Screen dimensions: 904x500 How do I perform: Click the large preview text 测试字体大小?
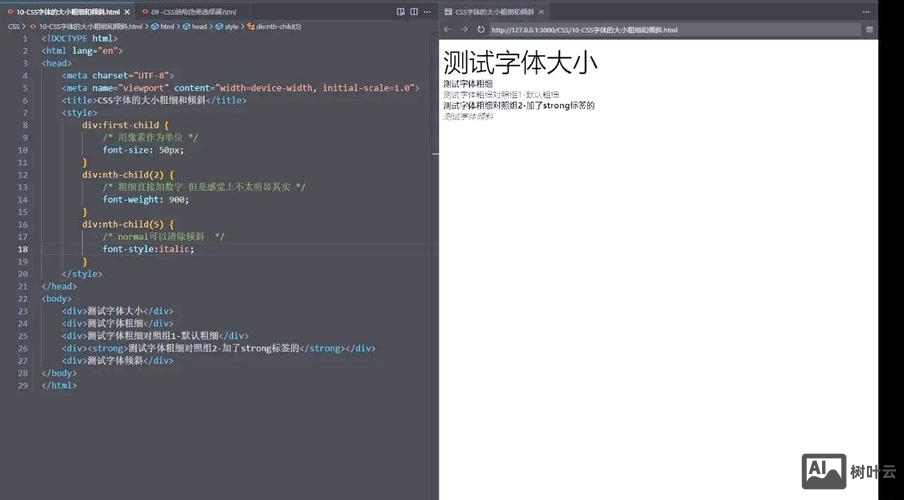click(521, 62)
